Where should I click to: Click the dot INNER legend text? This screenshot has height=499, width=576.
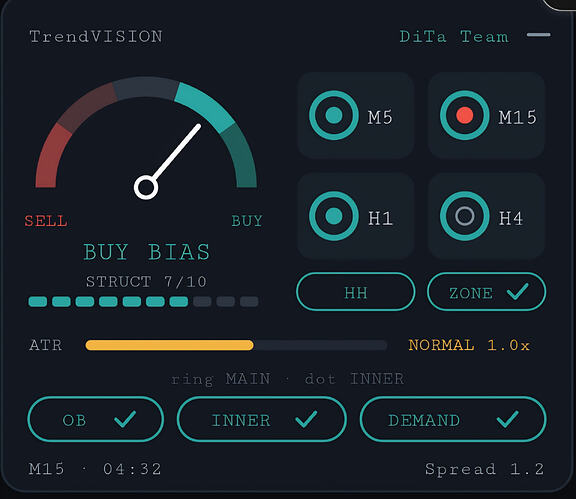click(x=354, y=379)
